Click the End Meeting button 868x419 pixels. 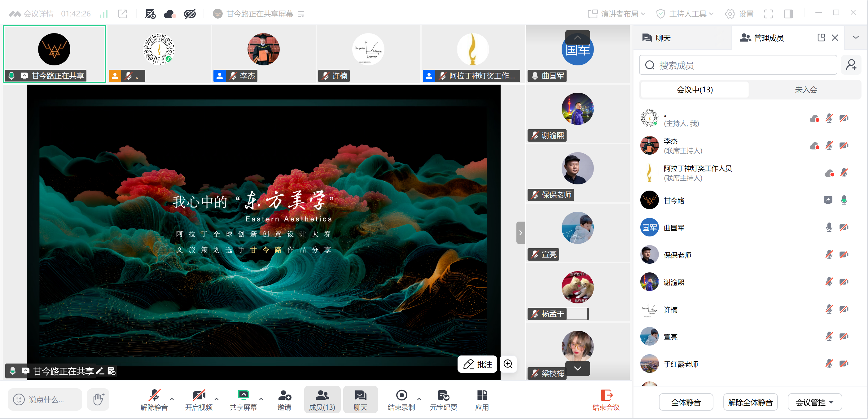click(x=606, y=400)
